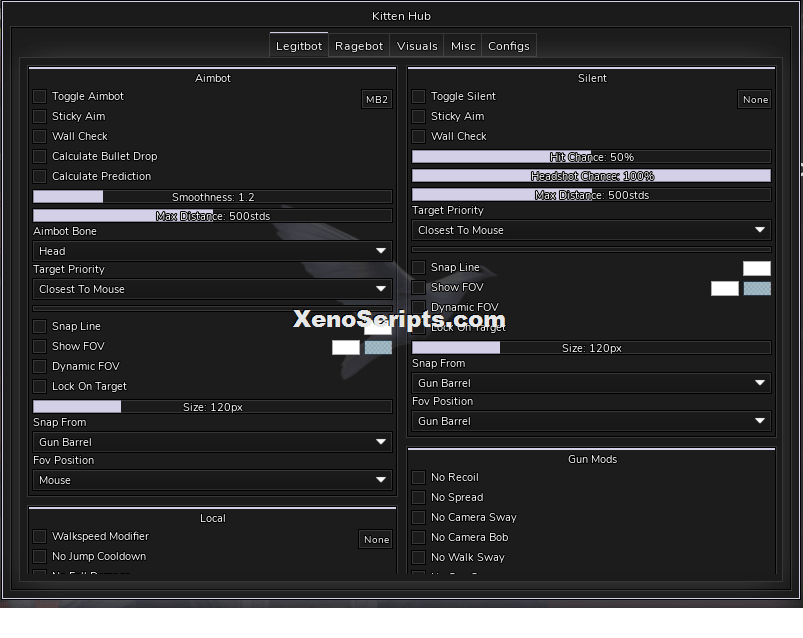The width and height of the screenshot is (803, 638).
Task: Click Aimbot Max Distance slider
Action: click(x=213, y=216)
